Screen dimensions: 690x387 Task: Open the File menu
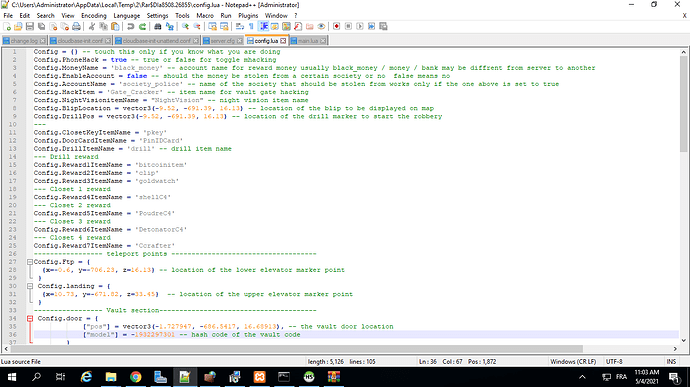point(8,15)
